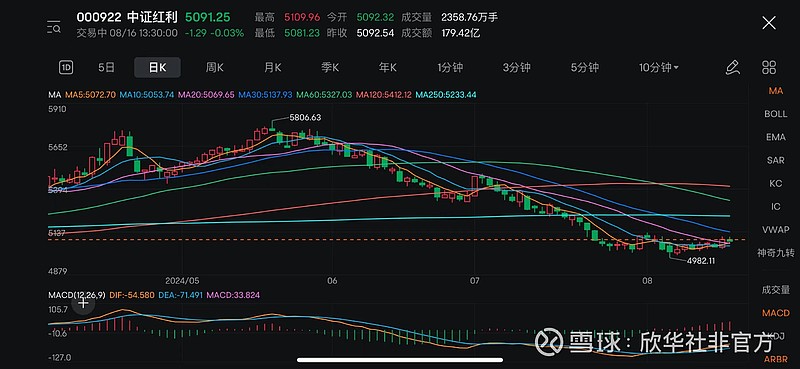Close the chart with X icon
800x369 pixels.
click(768, 23)
